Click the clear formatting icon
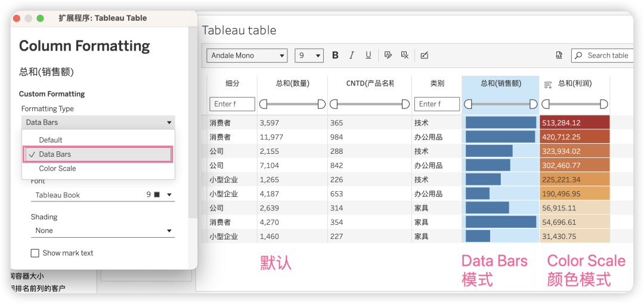The image size is (644, 304). 404,55
